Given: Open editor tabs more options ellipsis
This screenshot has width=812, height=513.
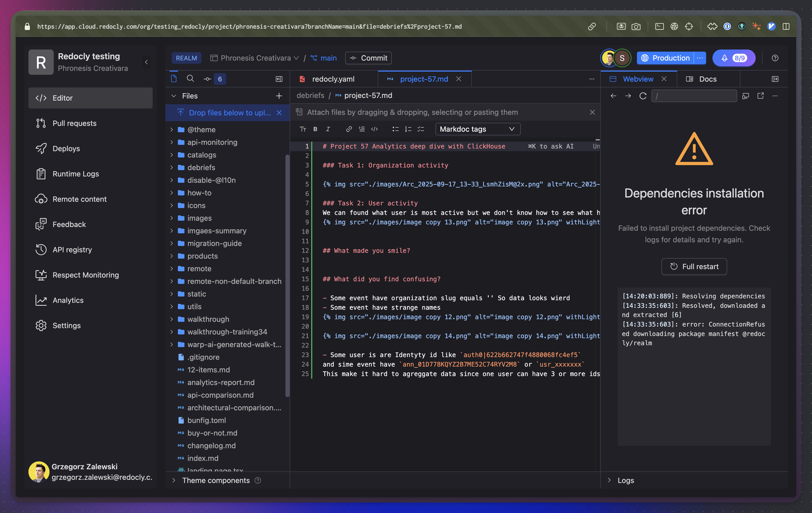Looking at the screenshot, I should pos(591,79).
